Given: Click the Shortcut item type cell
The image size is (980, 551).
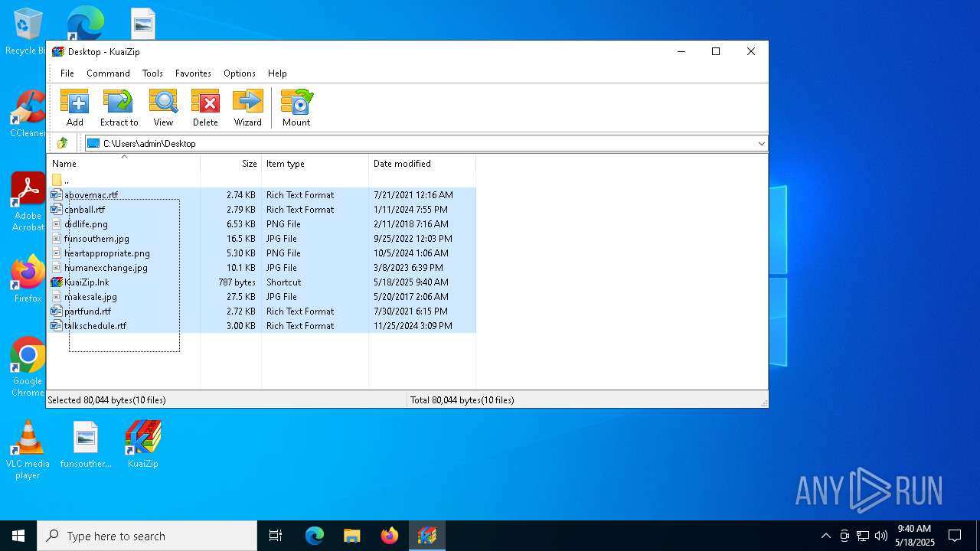Looking at the screenshot, I should 283,282.
